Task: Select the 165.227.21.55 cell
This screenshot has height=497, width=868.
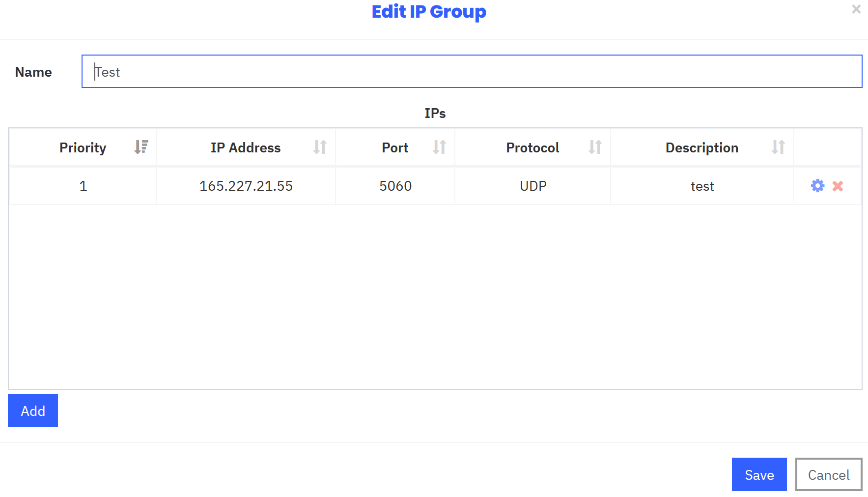Action: [246, 186]
